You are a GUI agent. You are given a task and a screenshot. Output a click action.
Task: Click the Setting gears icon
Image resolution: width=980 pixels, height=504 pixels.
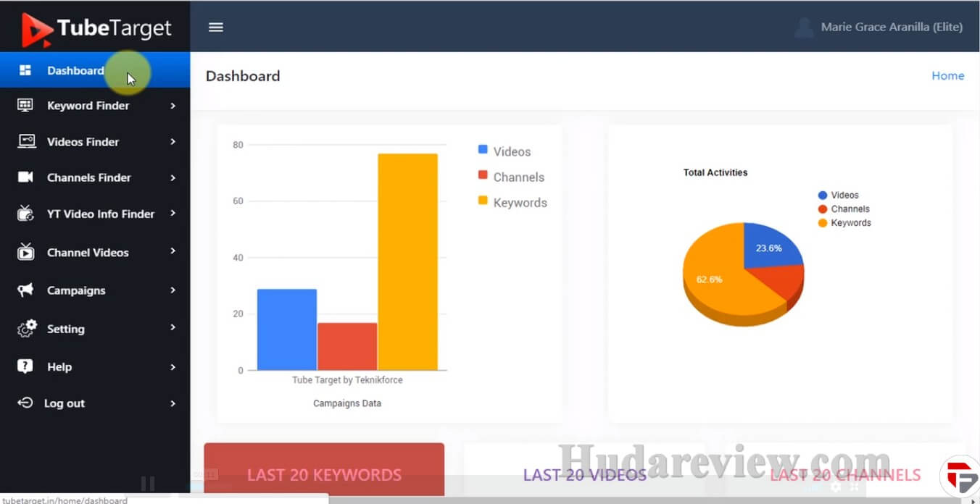pos(27,329)
